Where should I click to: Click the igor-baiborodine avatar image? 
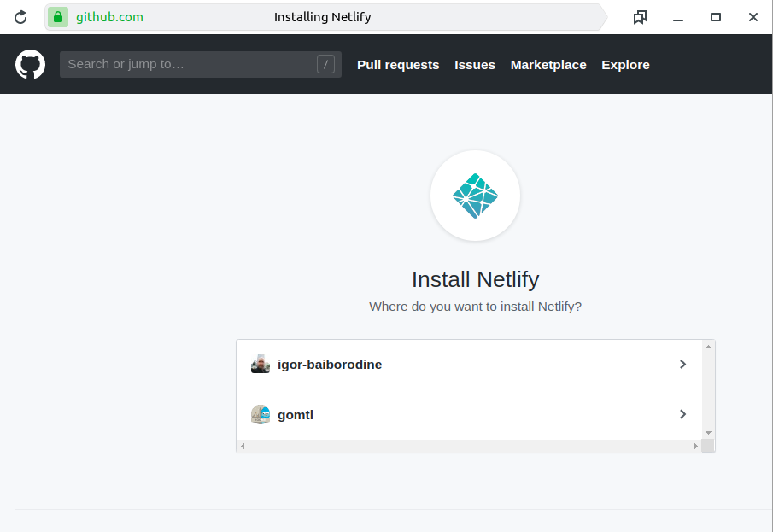261,365
